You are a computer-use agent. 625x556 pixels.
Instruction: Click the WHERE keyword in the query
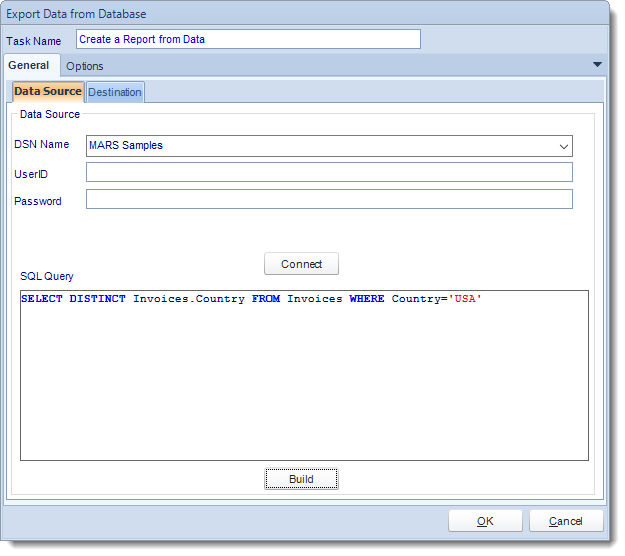367,299
